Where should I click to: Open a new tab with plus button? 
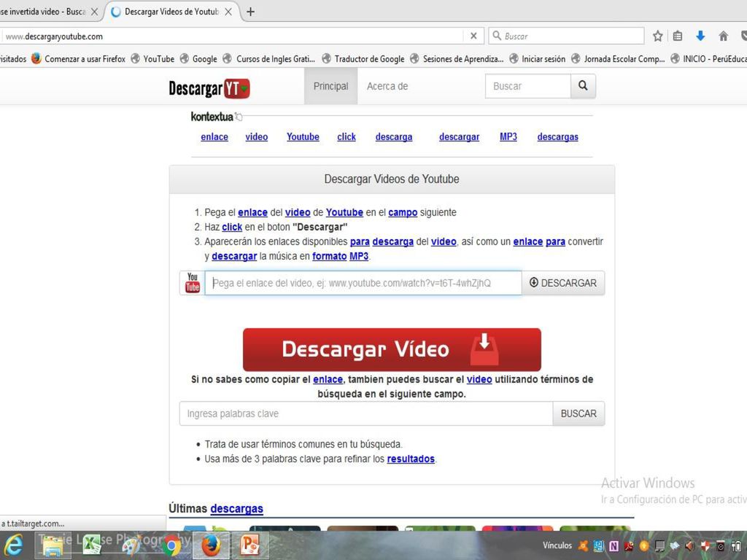[x=251, y=12]
